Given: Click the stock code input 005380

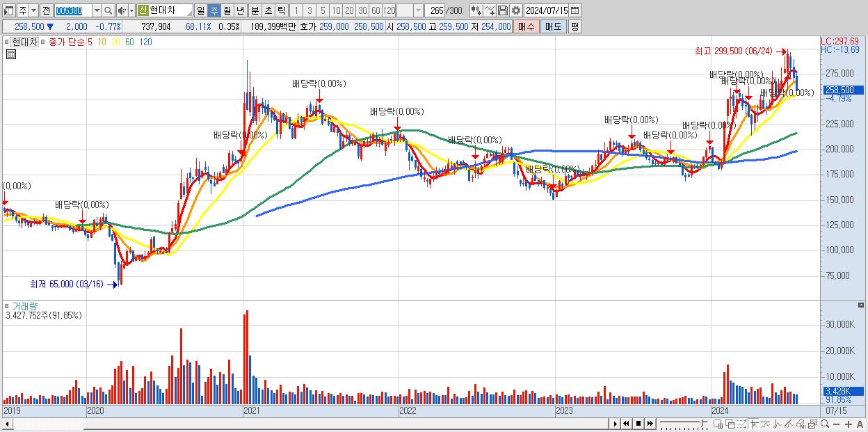Looking at the screenshot, I should (x=72, y=10).
